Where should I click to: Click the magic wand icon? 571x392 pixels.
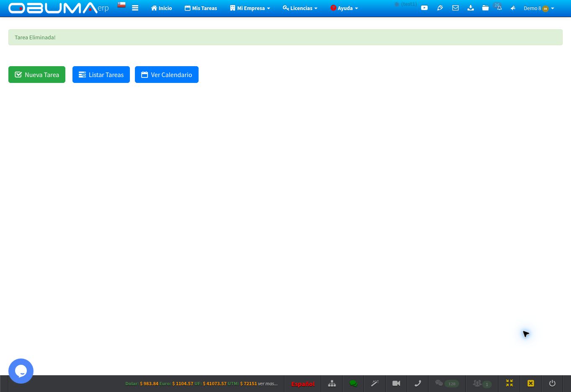coord(375,384)
